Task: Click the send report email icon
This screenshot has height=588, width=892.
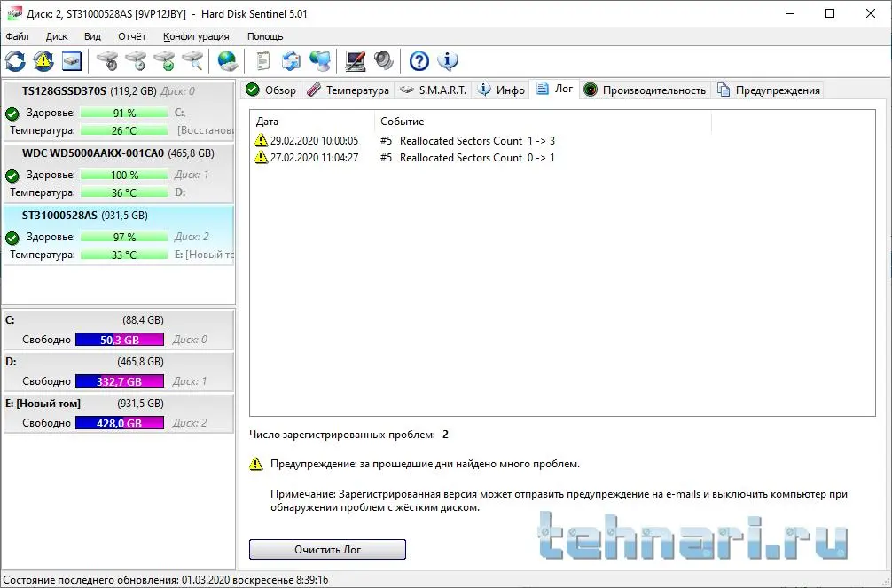Action: coord(291,61)
